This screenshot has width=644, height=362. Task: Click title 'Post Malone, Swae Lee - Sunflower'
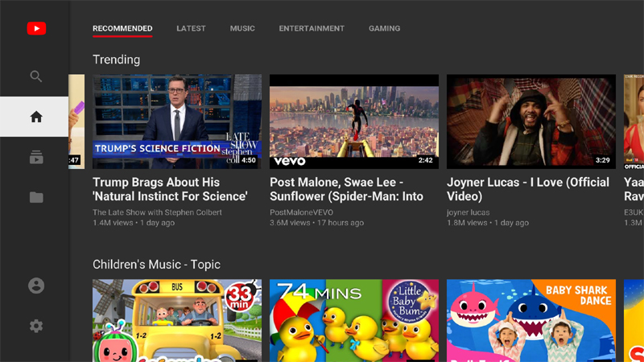tap(346, 189)
